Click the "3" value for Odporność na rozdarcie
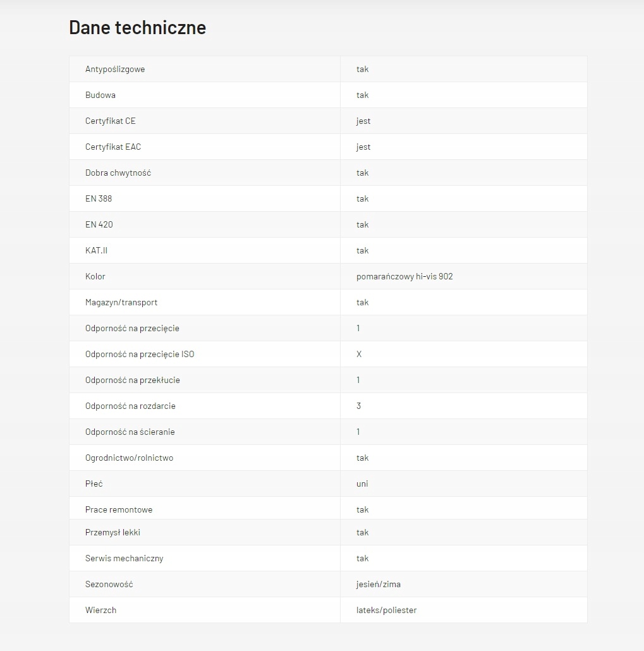The height and width of the screenshot is (651, 644). coord(358,406)
